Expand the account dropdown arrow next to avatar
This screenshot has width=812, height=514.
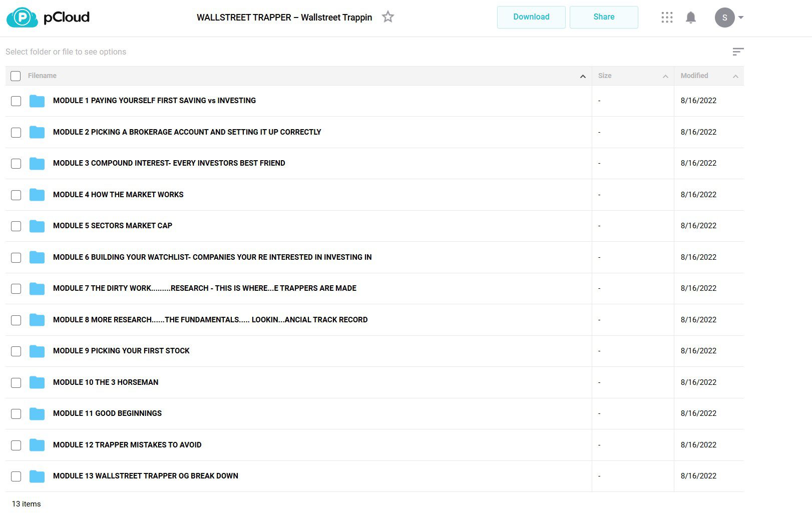741,18
